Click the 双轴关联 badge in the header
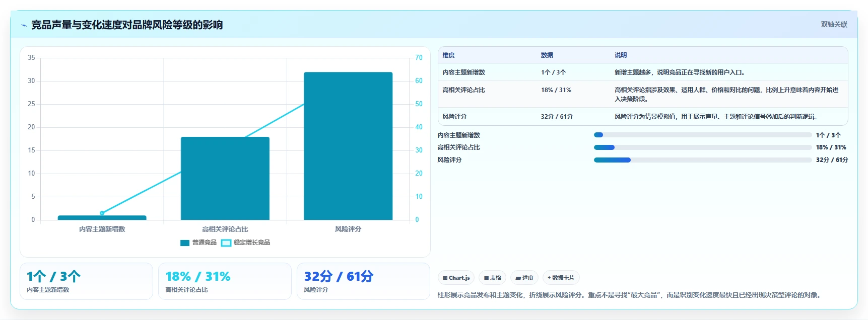This screenshot has width=868, height=320. [834, 24]
